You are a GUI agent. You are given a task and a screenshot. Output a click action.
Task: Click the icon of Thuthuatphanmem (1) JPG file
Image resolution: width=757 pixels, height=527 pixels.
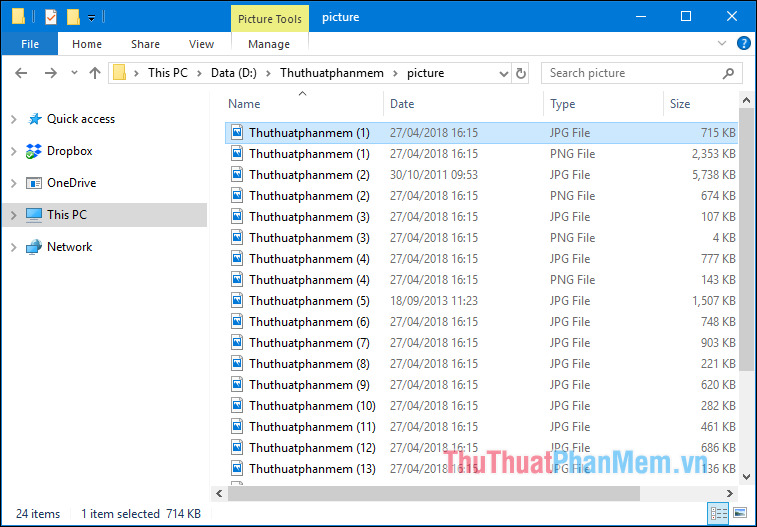click(237, 132)
